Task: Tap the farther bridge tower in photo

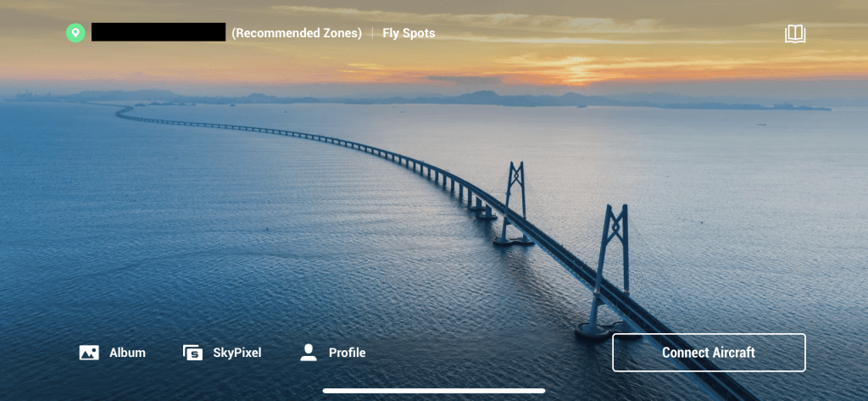Action: [515, 203]
